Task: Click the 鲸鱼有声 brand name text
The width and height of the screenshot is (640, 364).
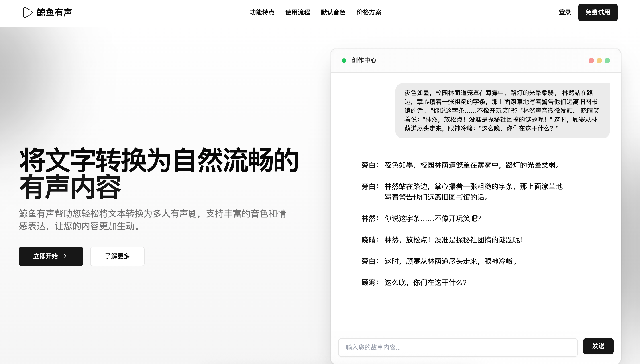Action: point(54,12)
